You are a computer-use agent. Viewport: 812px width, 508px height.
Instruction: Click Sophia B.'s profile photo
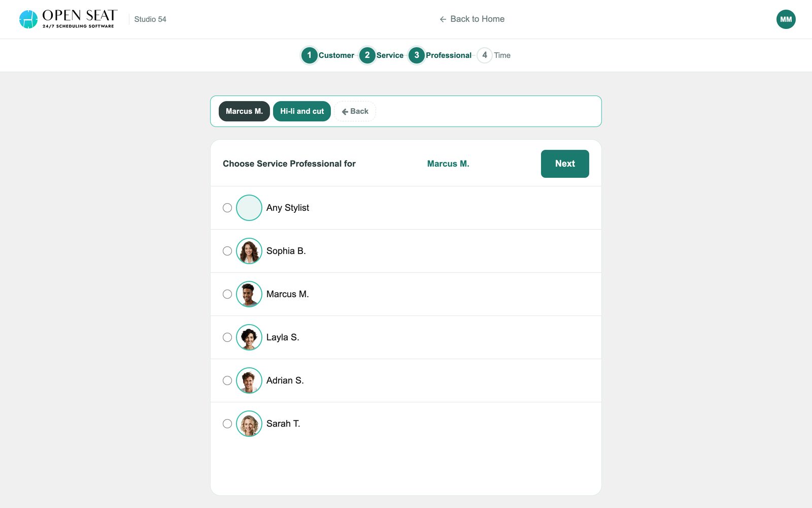tap(249, 251)
